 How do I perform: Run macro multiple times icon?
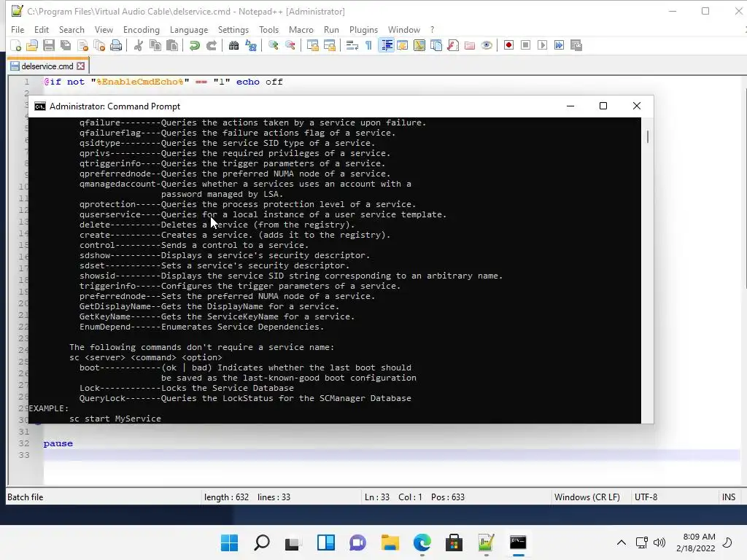pos(559,45)
